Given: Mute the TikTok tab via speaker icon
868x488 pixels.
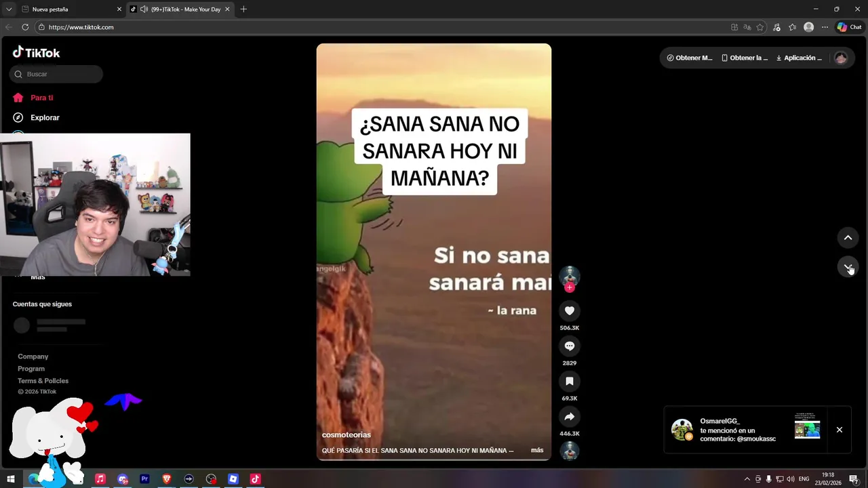Looking at the screenshot, I should (x=144, y=9).
